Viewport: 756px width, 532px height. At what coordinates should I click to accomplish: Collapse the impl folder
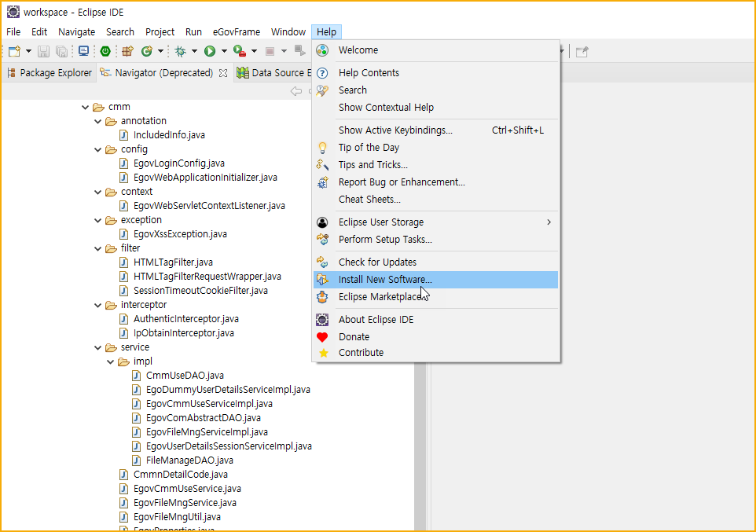(110, 361)
